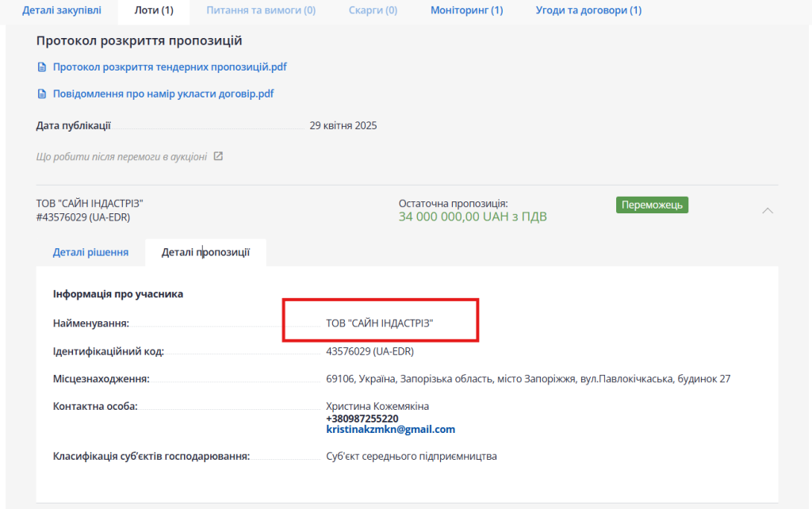The height and width of the screenshot is (509, 812).
Task: Collapse the ТОВ САЙН ІНДАСТРІЗ bid section chevron
Action: point(768,211)
